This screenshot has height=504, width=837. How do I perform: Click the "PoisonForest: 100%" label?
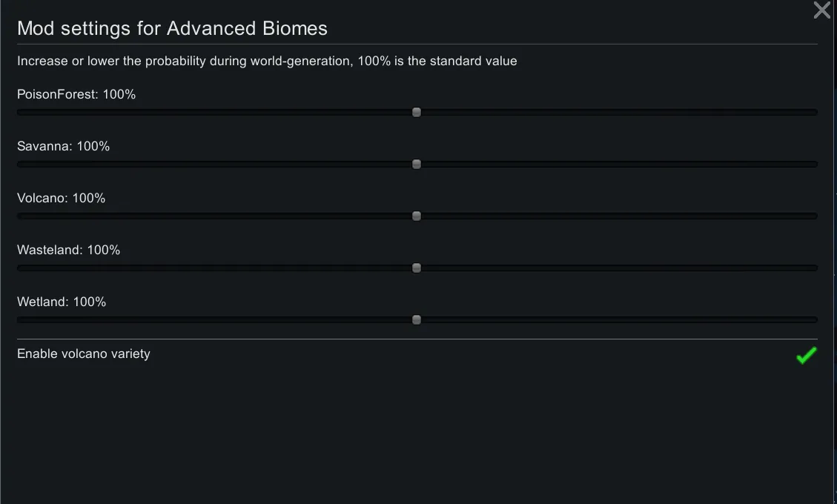[x=76, y=95]
